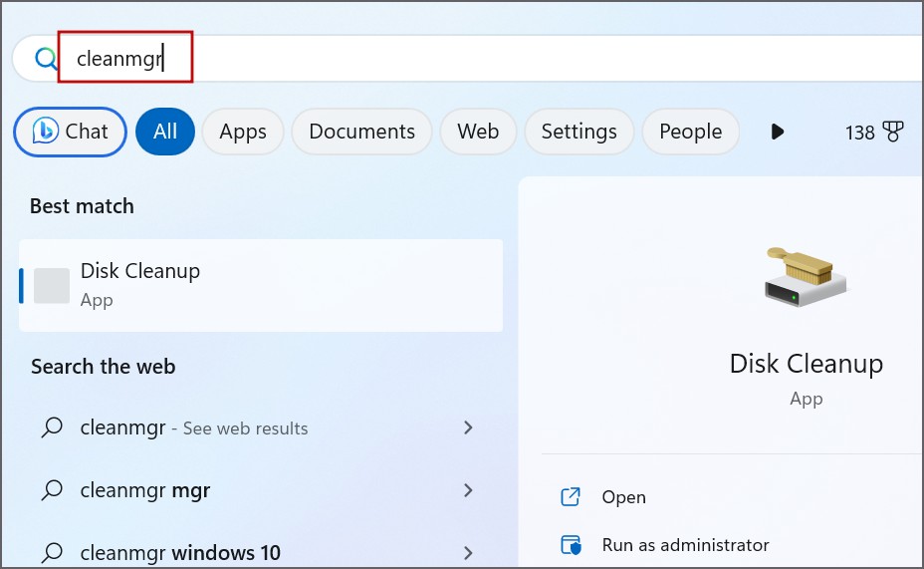This screenshot has height=569, width=924.
Task: Switch to the Web filter tab
Action: point(478,132)
